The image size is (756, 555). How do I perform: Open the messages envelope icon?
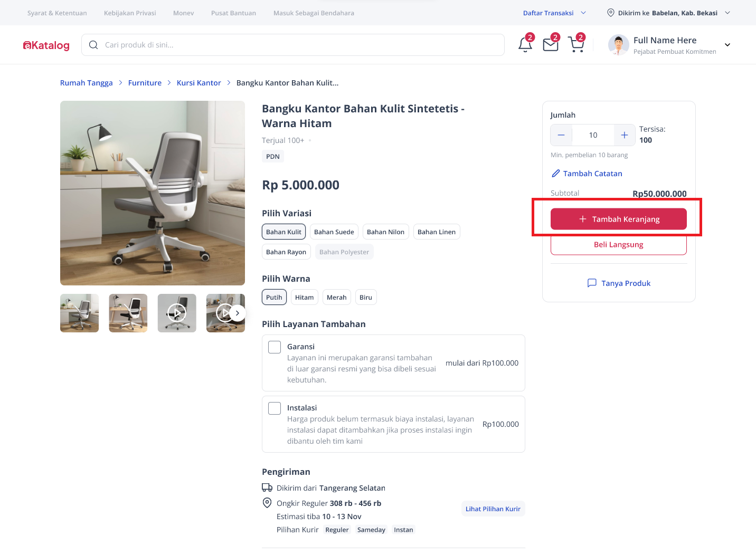tap(551, 45)
